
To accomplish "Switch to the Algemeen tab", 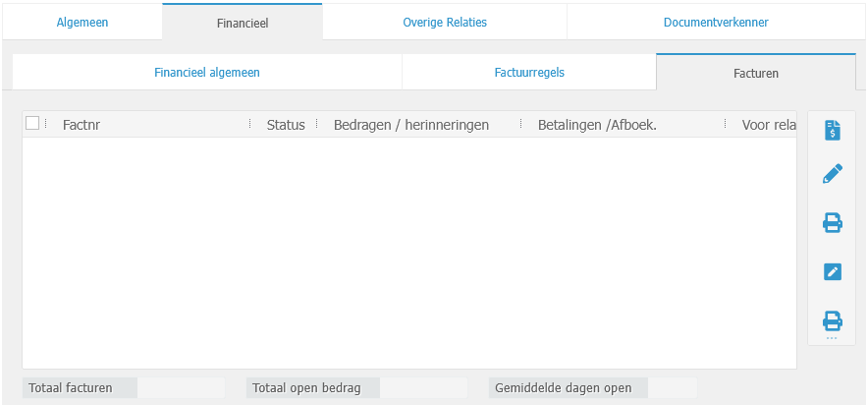I will click(x=82, y=22).
